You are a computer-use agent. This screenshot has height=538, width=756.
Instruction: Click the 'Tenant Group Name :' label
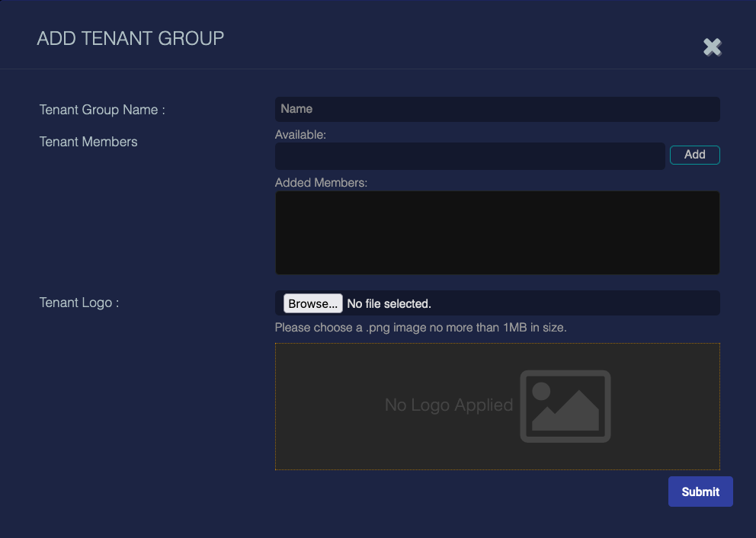coord(102,110)
